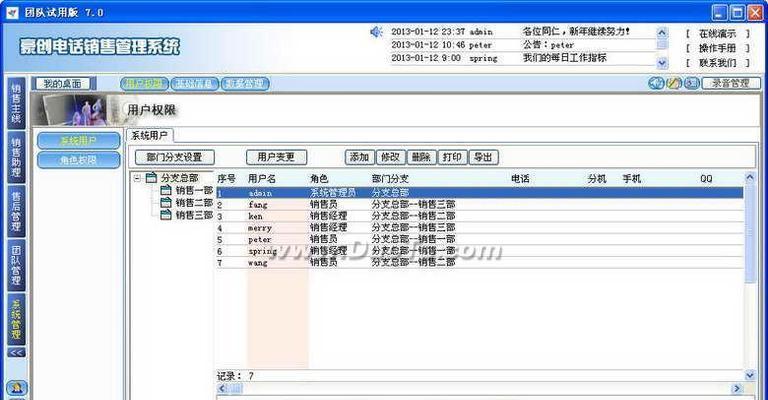Select 销售二部 in department tree

click(194, 202)
